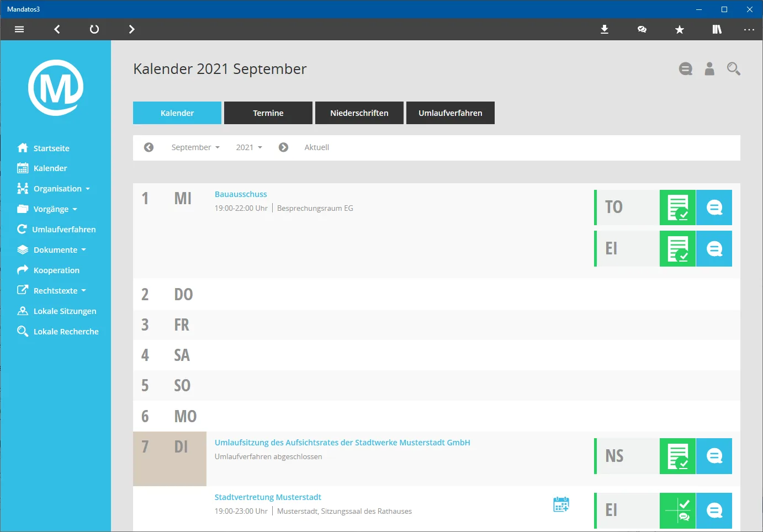Open the green document icon in the NS row
The image size is (763, 532).
coord(677,456)
